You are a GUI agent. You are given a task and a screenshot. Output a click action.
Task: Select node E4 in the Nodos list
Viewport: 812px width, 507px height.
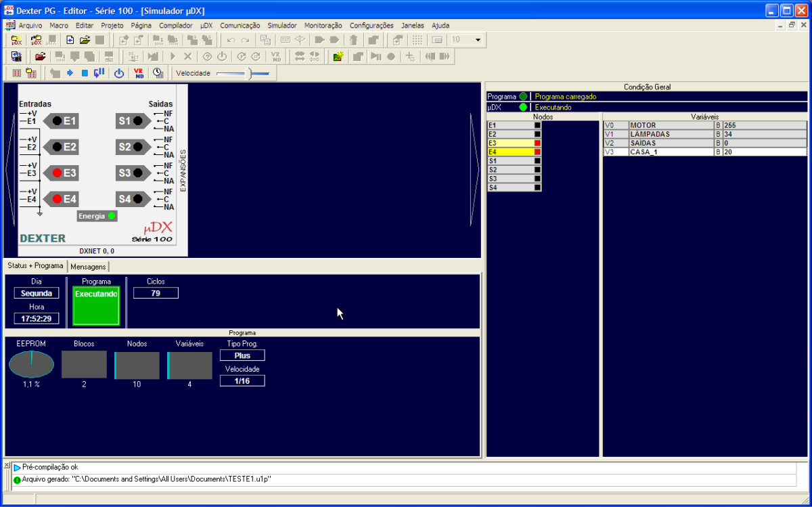[514, 152]
